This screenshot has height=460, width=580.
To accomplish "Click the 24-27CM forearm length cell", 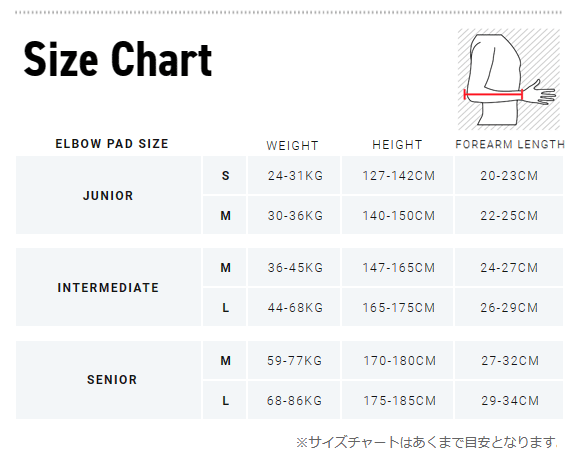I will pos(509,267).
